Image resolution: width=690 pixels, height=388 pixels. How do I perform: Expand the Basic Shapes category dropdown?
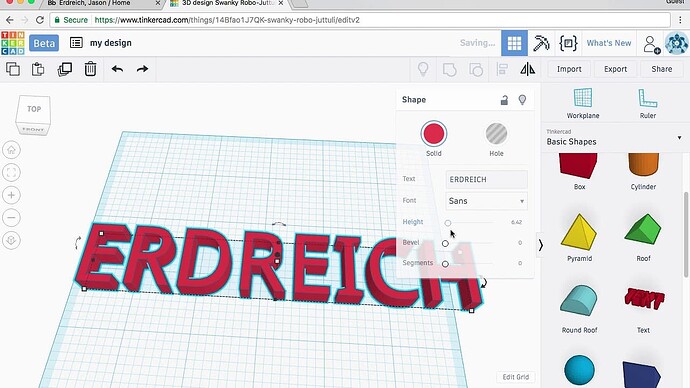tap(615, 138)
